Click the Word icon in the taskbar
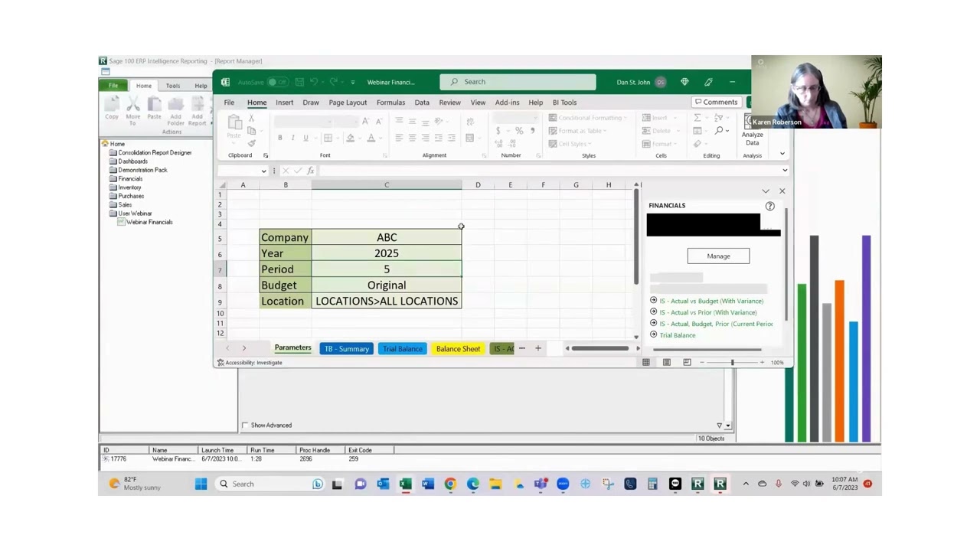 (427, 484)
